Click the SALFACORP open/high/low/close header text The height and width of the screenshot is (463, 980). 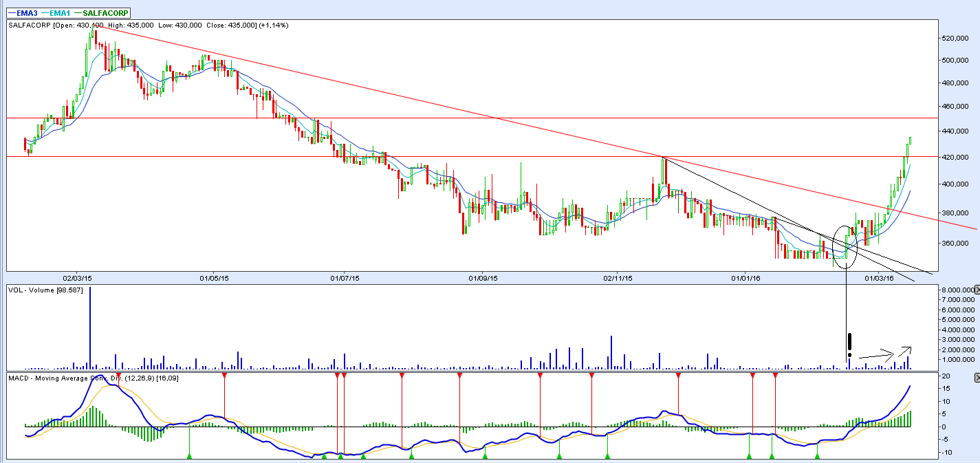pyautogui.click(x=148, y=25)
